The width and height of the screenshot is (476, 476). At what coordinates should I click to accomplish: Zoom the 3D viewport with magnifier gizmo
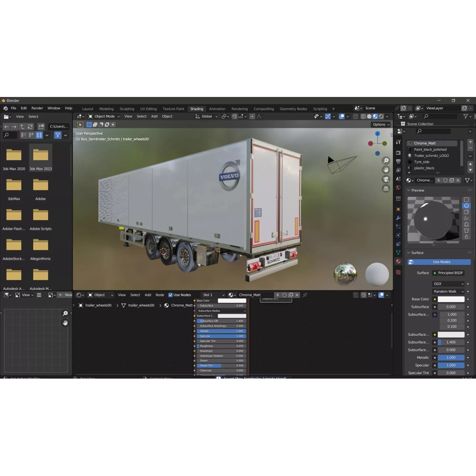386,160
